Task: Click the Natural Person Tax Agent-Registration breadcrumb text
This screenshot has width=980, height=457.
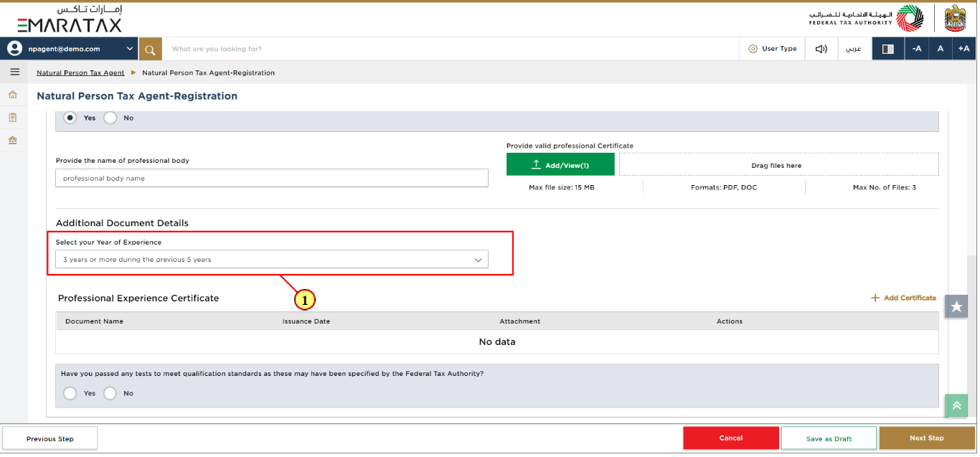Action: [208, 73]
